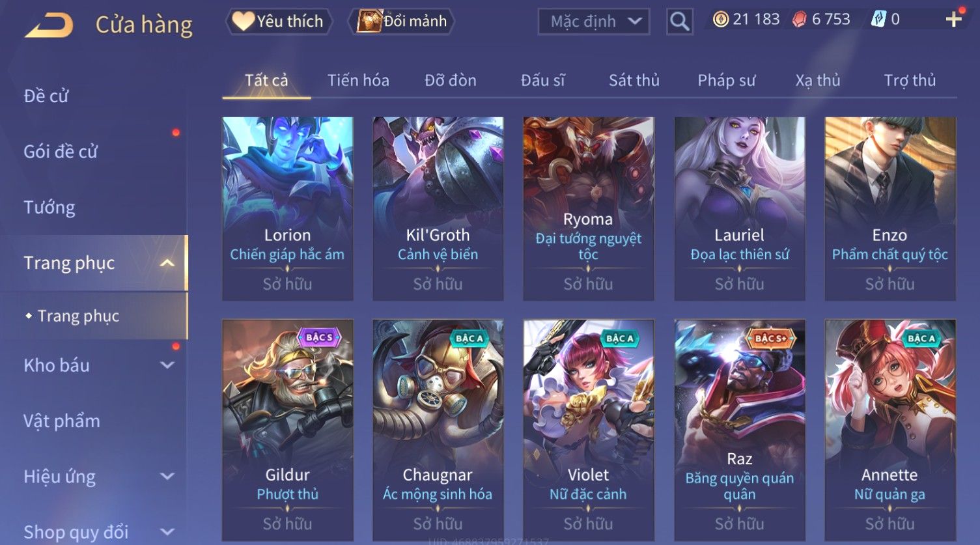The width and height of the screenshot is (980, 545).
Task: Switch to the Pháp sư tab
Action: [x=726, y=80]
